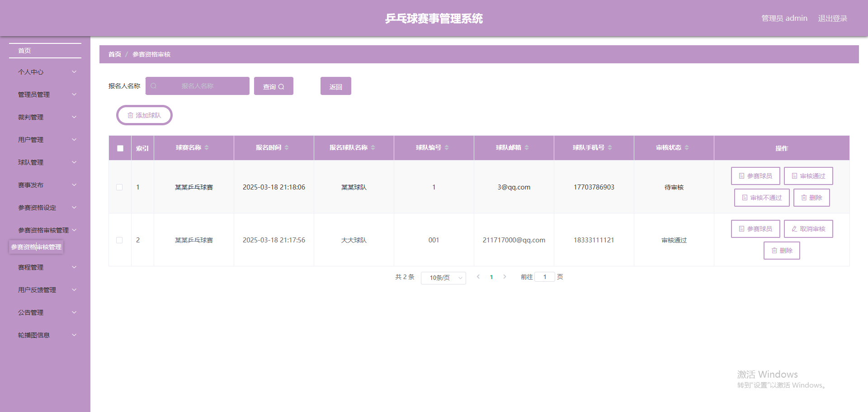Screen dimensions: 868x412
Task: Click 审核不通过 button for 某某球队
Action: [762, 198]
